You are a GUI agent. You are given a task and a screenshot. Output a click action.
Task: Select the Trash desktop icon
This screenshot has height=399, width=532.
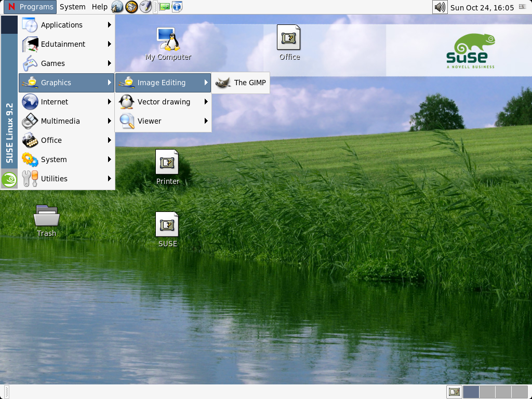pyautogui.click(x=46, y=220)
